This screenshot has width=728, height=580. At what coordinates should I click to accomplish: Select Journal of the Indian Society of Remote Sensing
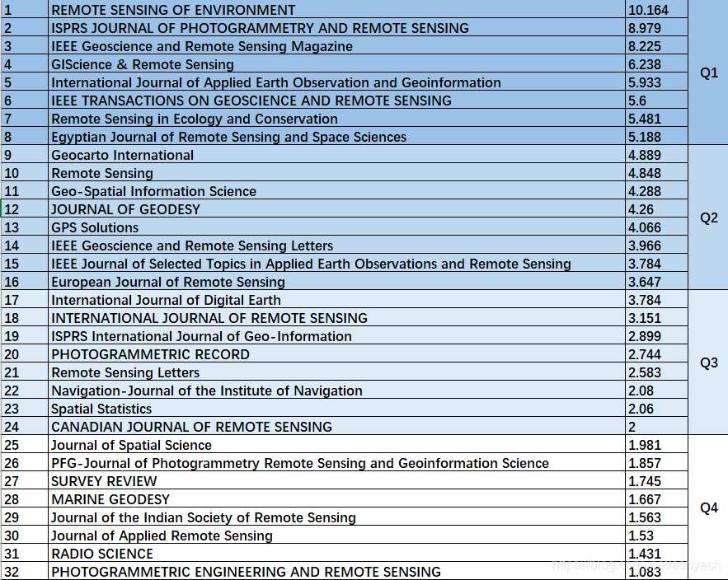(336, 517)
